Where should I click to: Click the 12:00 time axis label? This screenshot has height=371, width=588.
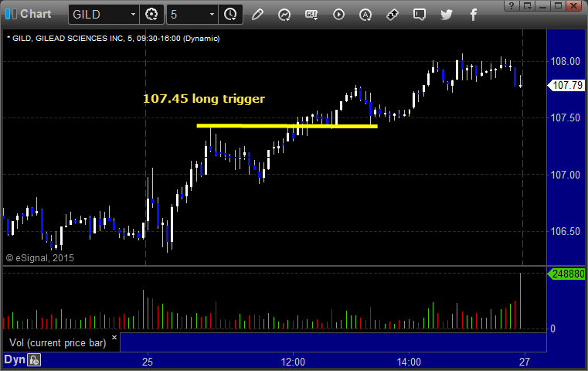tap(293, 362)
